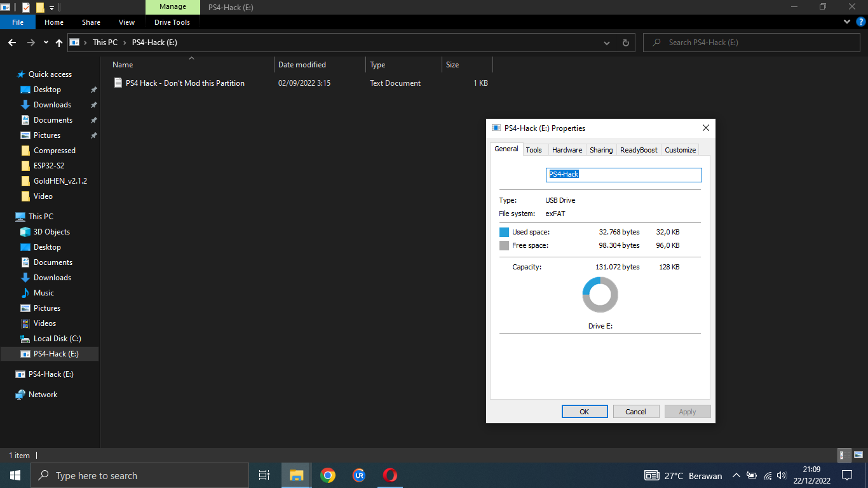Click the gray Free space swatch
This screenshot has height=488, width=868.
504,245
